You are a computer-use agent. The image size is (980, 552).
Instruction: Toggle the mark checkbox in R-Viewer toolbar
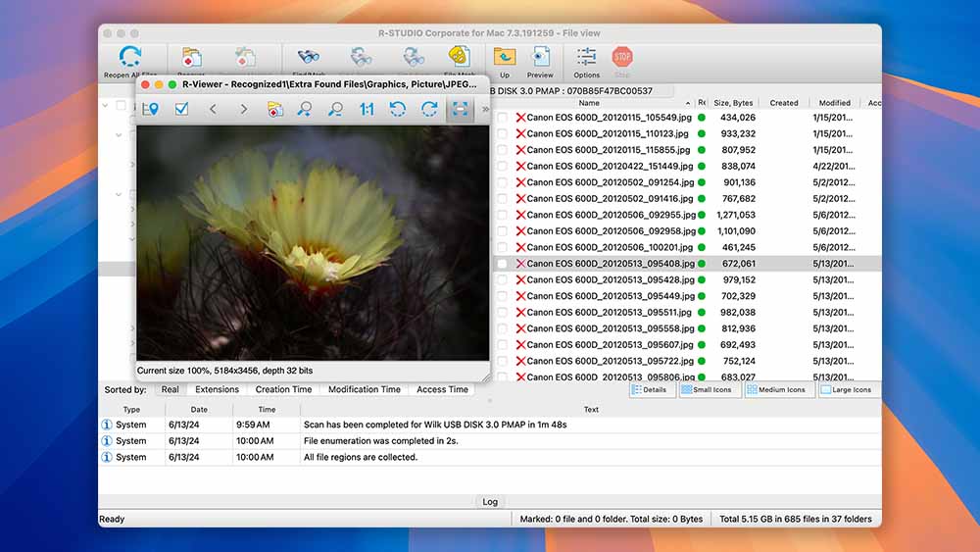click(181, 109)
